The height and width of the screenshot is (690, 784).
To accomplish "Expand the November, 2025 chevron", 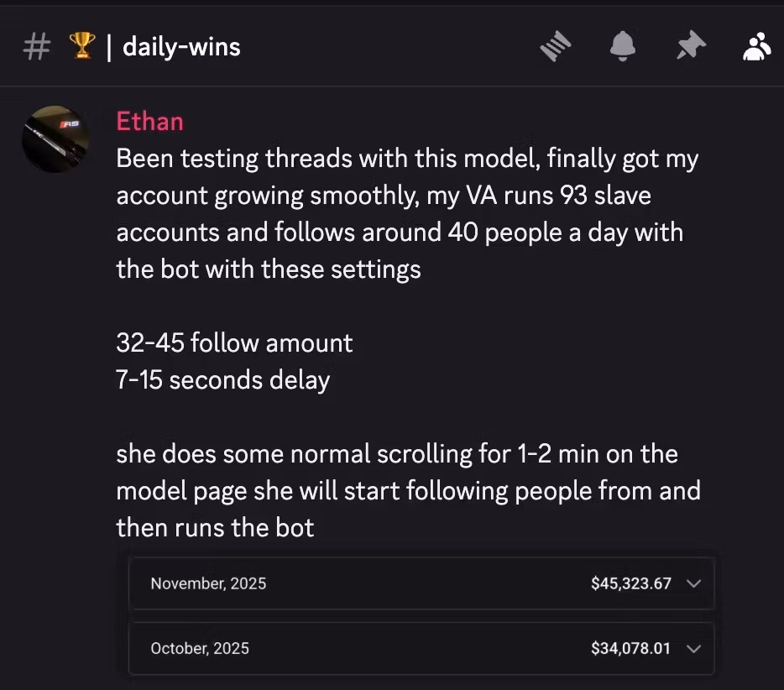I will point(693,583).
